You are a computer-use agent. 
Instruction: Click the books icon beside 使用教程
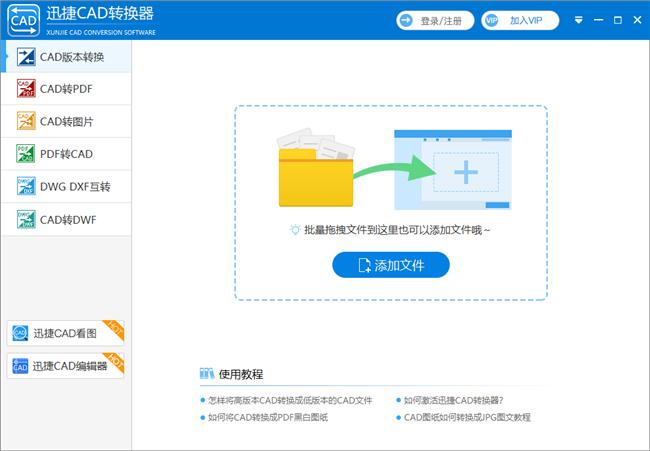207,373
